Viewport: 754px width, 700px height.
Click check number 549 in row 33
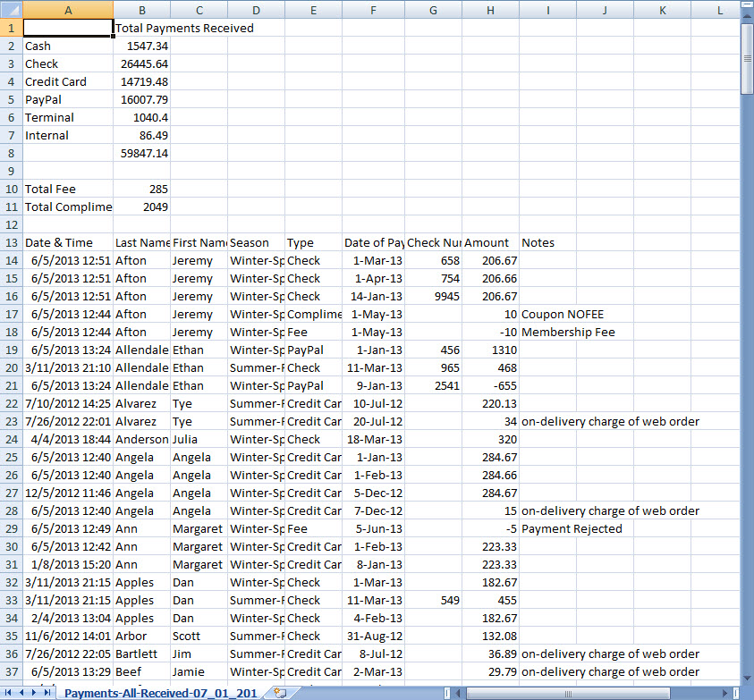coord(433,600)
